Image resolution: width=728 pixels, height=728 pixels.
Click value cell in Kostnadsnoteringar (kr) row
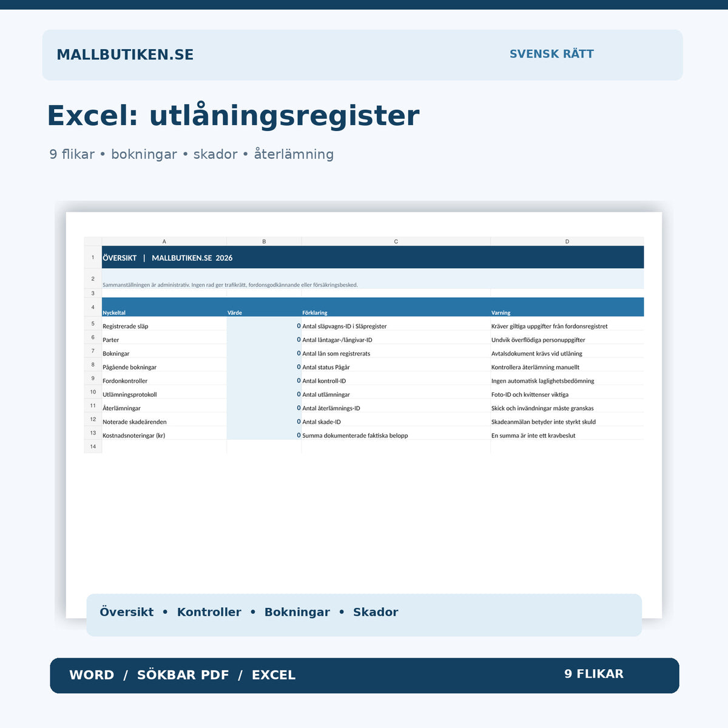point(264,433)
